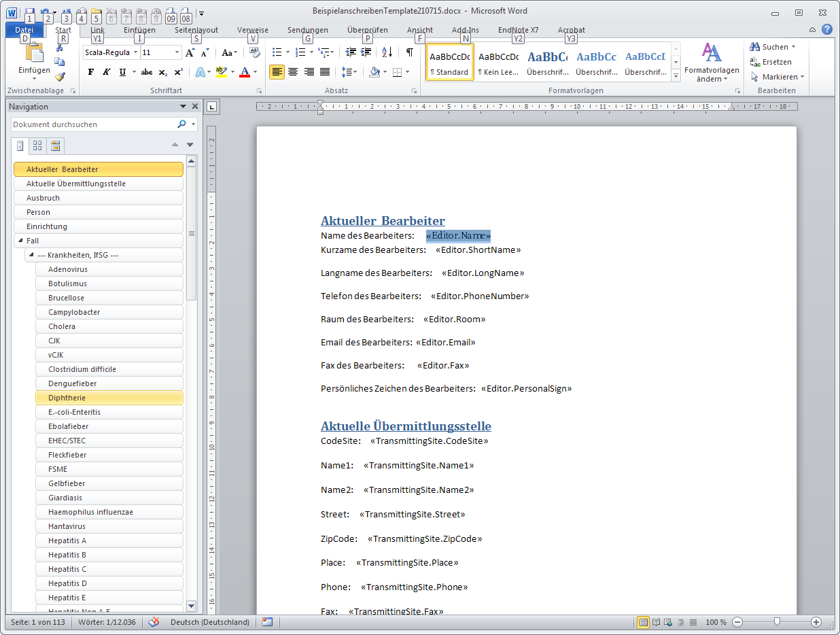Click the spell check status icon
This screenshot has height=635, width=840.
(x=154, y=622)
